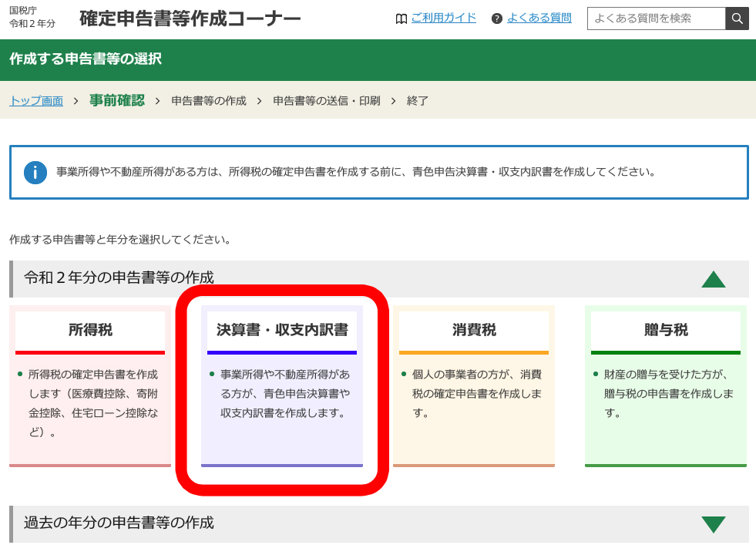Open the ご利用ガイド link
756x545 pixels.
[444, 18]
